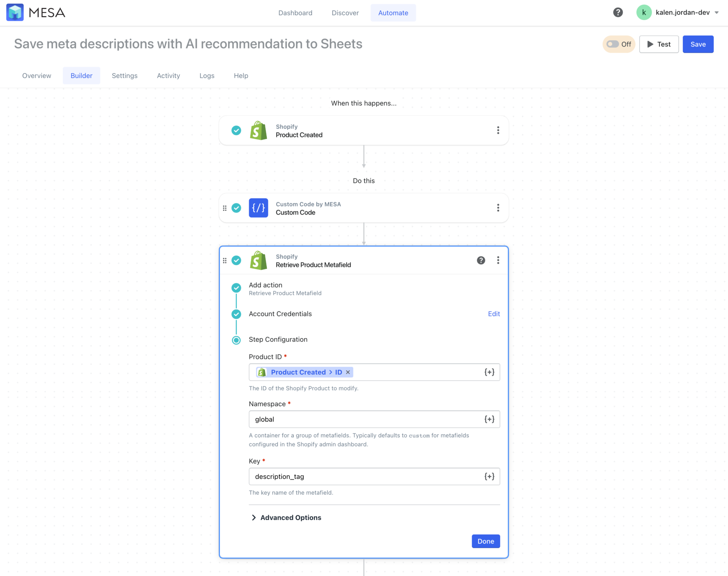
Task: Click the Done button
Action: point(486,541)
